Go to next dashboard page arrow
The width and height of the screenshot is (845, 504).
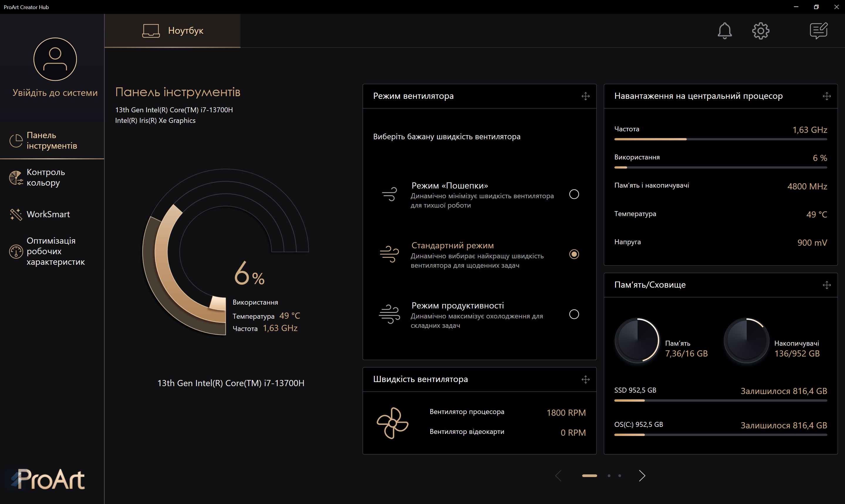pos(642,476)
